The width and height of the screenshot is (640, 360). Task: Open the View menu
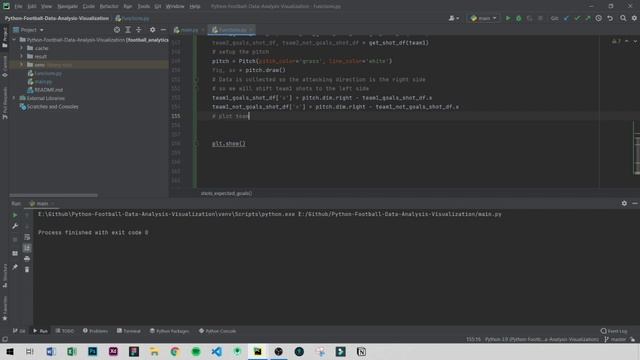pos(47,7)
